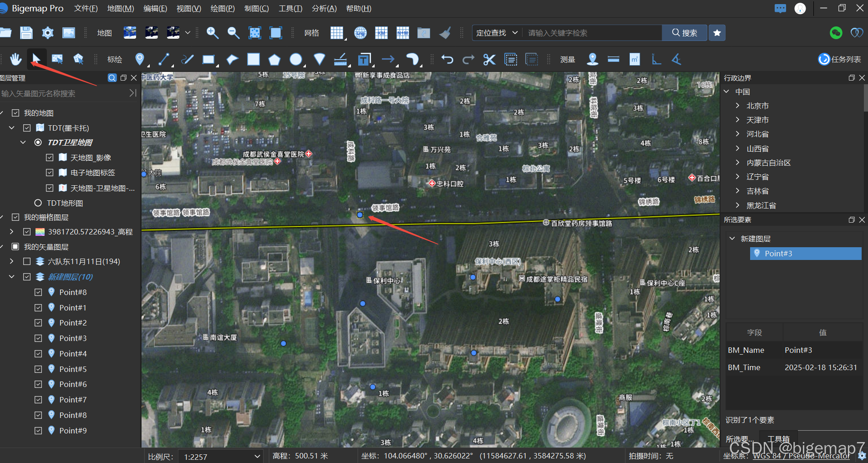Select the Lng longitude-latitude grid globe icon
The width and height of the screenshot is (868, 463).
[360, 33]
